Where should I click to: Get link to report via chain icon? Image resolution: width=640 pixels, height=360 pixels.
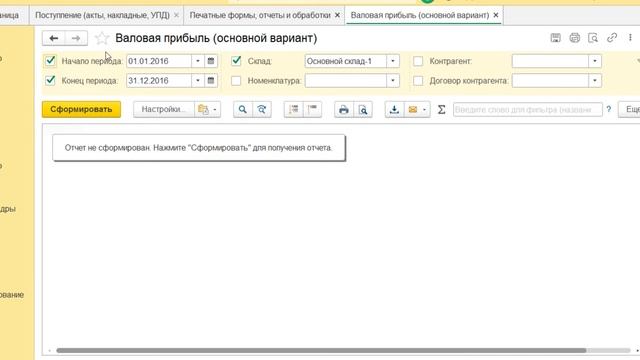coord(612,38)
